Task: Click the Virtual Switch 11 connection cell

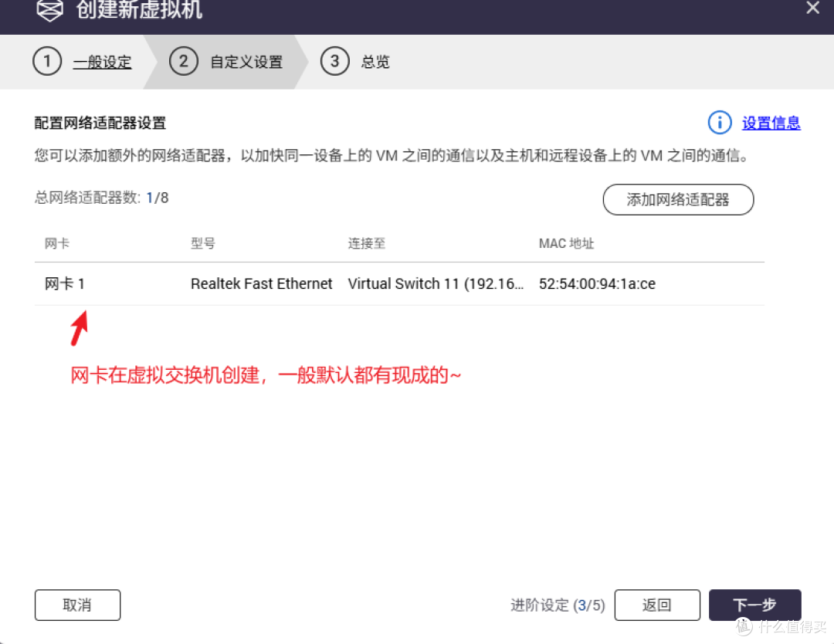Action: click(x=436, y=283)
